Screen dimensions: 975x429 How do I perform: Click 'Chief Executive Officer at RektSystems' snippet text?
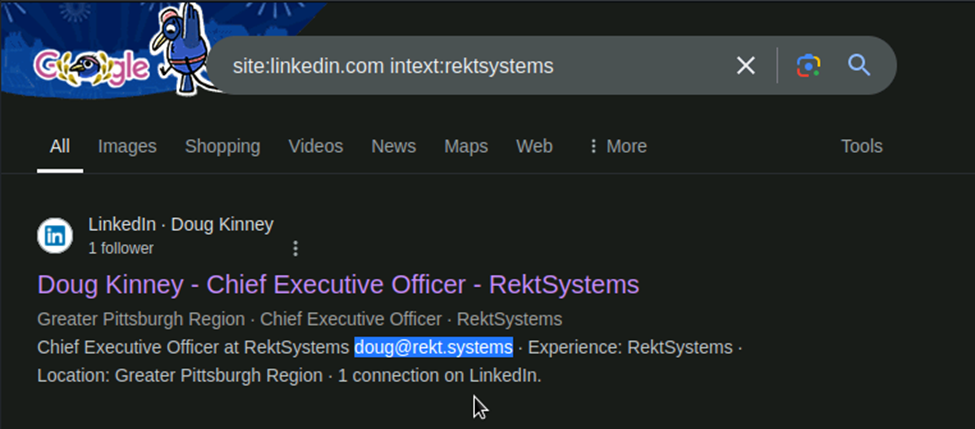click(x=193, y=347)
